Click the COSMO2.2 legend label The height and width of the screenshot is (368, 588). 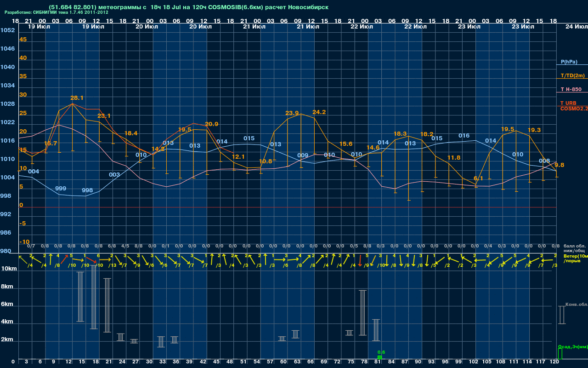tap(574, 109)
